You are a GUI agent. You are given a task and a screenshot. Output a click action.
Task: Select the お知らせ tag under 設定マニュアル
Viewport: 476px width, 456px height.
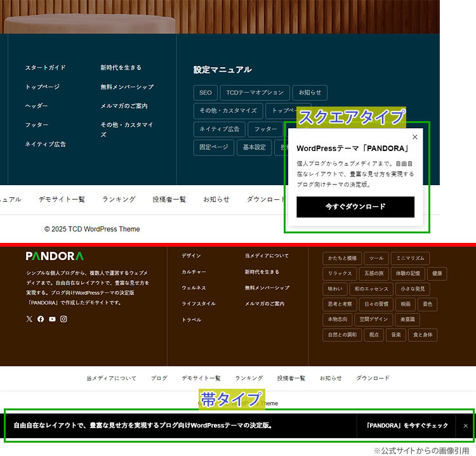pos(310,93)
